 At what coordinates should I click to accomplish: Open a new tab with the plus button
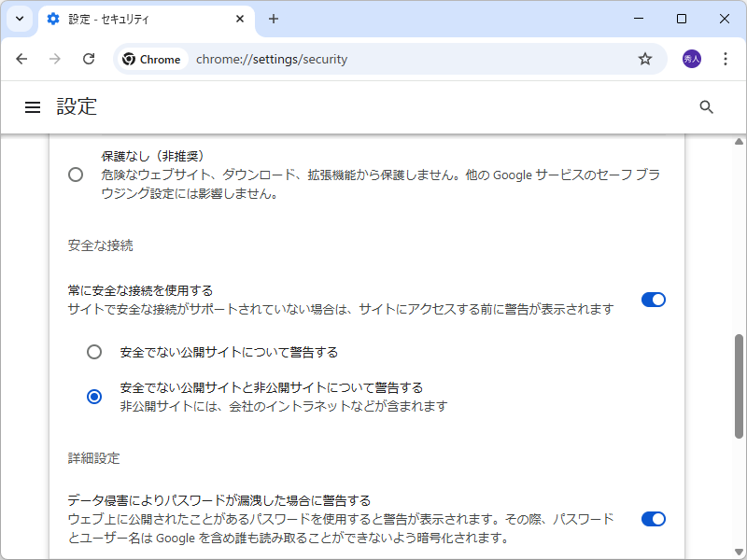(x=274, y=19)
